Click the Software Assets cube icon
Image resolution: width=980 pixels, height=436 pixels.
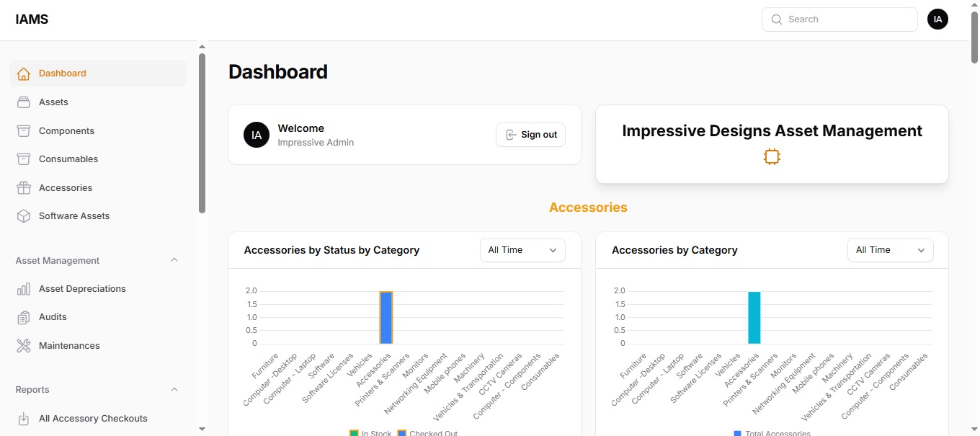(24, 216)
